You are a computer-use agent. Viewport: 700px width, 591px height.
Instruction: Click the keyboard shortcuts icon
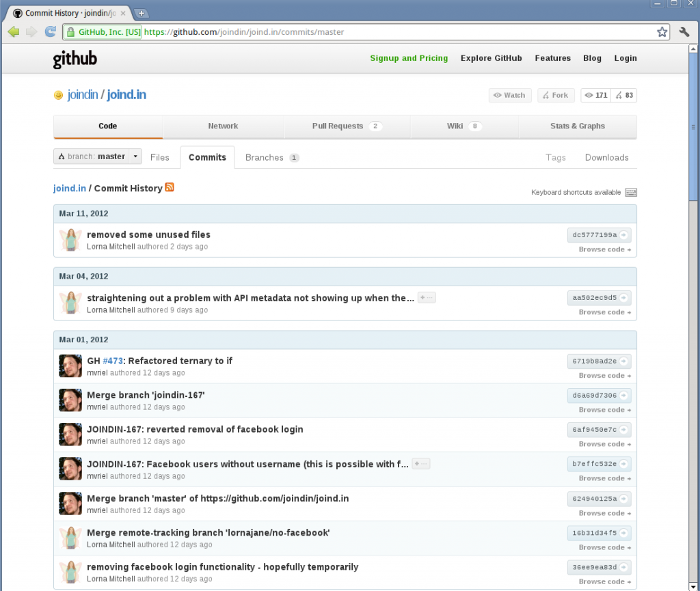[631, 192]
